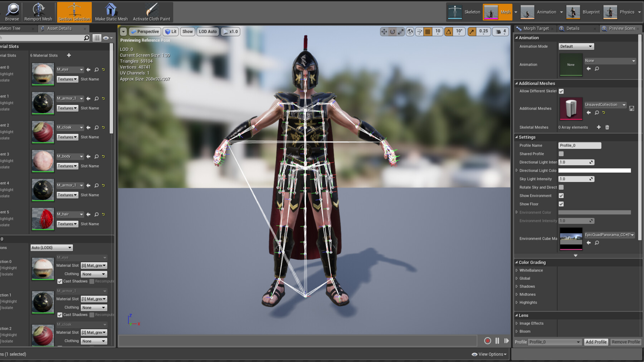The image size is (644, 362).
Task: Select the Section Selection tool
Action: (74, 12)
